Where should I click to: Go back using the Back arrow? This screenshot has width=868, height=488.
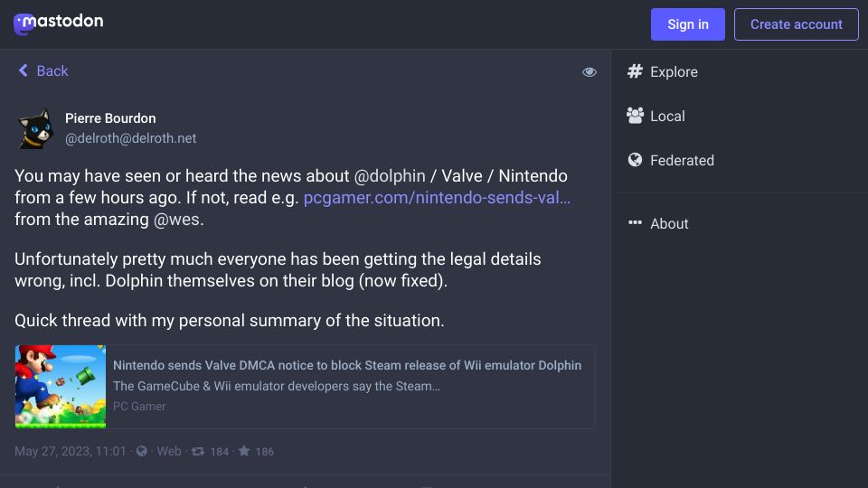click(x=24, y=70)
